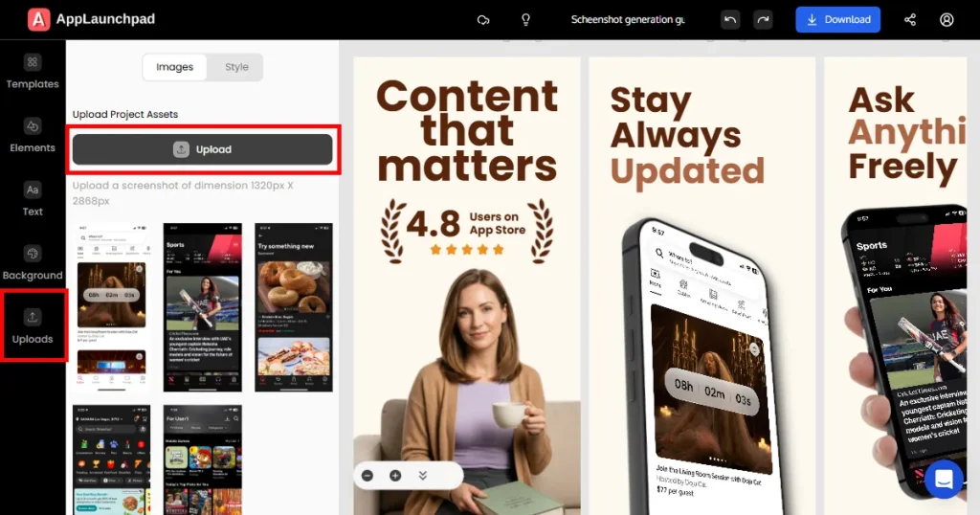The height and width of the screenshot is (515, 980).
Task: Click the five-star rating row
Action: click(467, 250)
